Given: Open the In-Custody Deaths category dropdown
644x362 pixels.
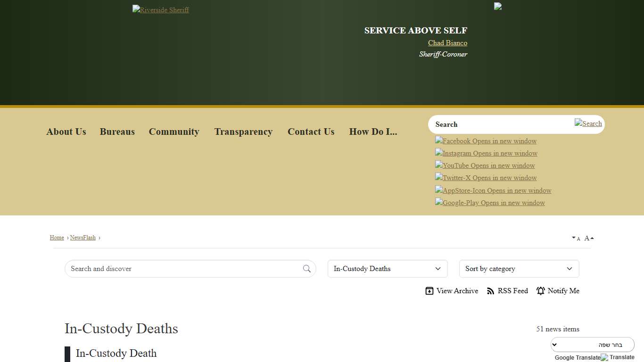Looking at the screenshot, I should (387, 269).
